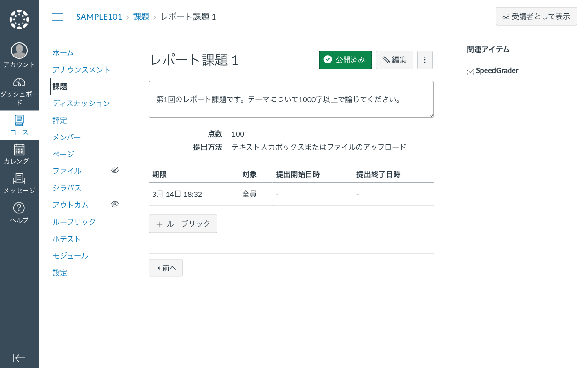Open the ダッシュボード icon
588x368 pixels.
pyautogui.click(x=19, y=83)
